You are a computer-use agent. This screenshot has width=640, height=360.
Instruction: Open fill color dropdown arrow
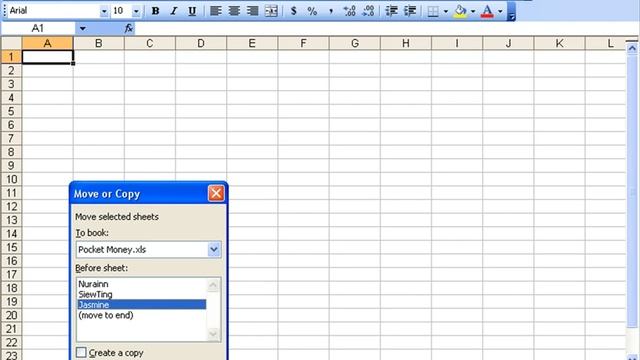click(473, 11)
